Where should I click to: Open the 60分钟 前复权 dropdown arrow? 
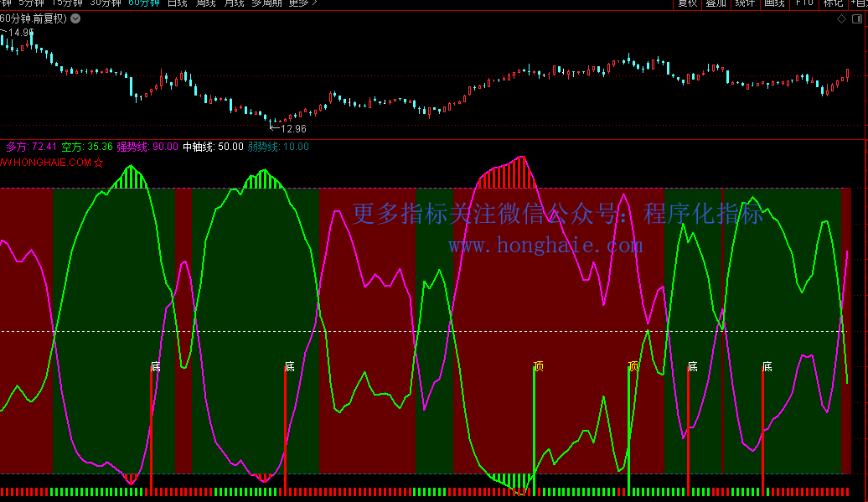[75, 19]
